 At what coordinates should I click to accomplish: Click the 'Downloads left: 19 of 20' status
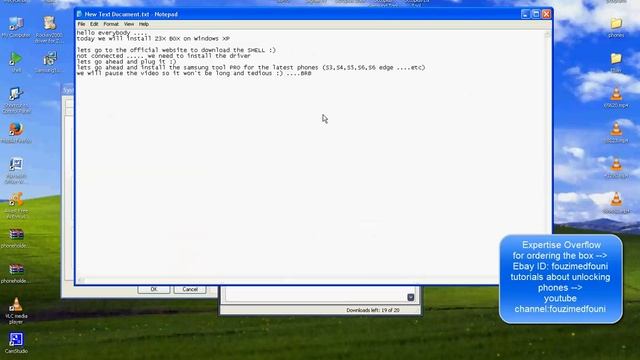click(373, 310)
